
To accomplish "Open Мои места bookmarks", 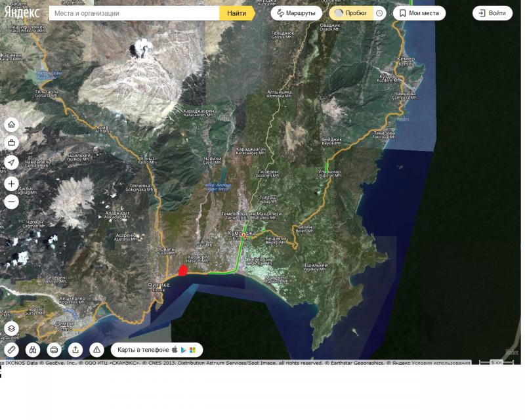I will click(x=419, y=13).
